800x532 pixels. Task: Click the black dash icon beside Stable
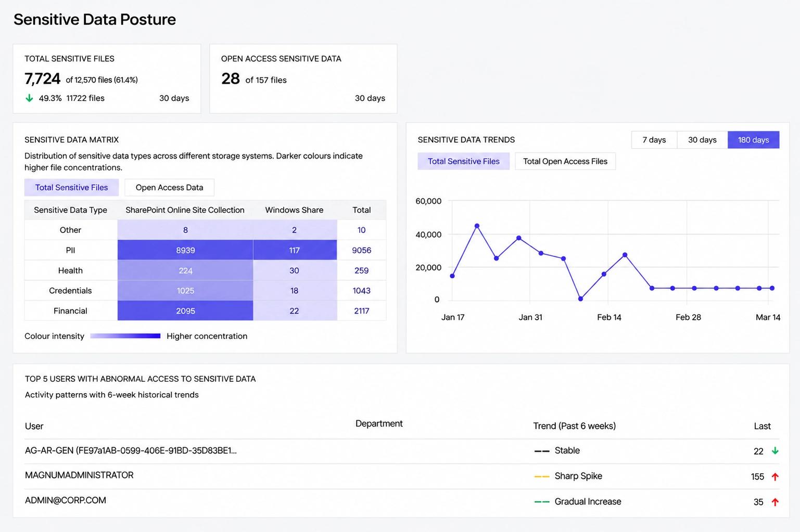click(542, 451)
